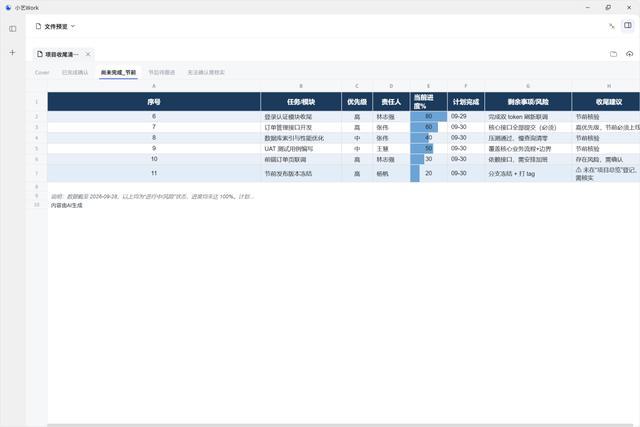Expand the 文件预览 dropdown chevron
The height and width of the screenshot is (427, 640).
point(73,26)
